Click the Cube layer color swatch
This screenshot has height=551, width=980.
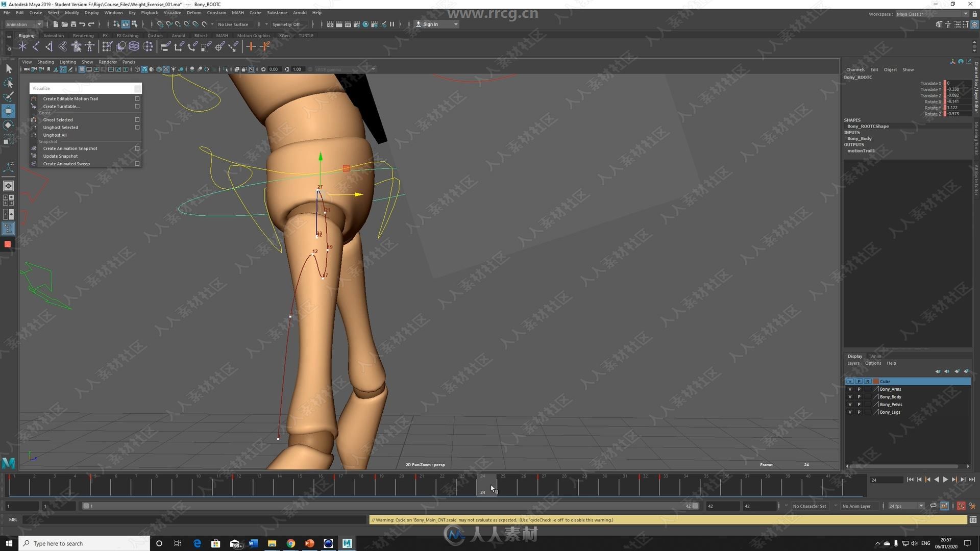[876, 381]
